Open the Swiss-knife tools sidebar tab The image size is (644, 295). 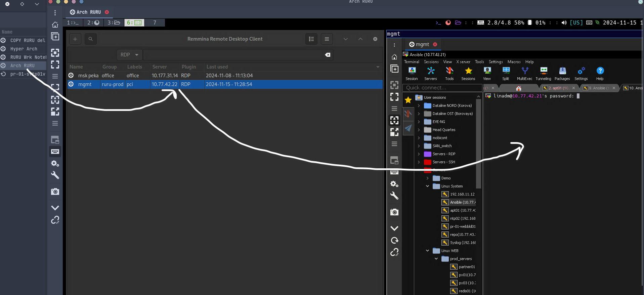(x=408, y=114)
